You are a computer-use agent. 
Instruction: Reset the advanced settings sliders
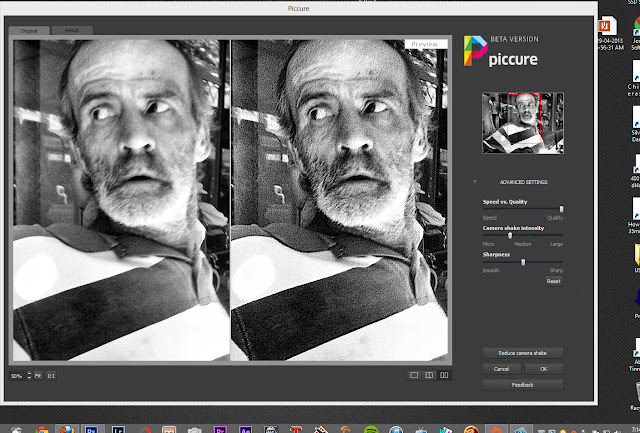[x=553, y=281]
